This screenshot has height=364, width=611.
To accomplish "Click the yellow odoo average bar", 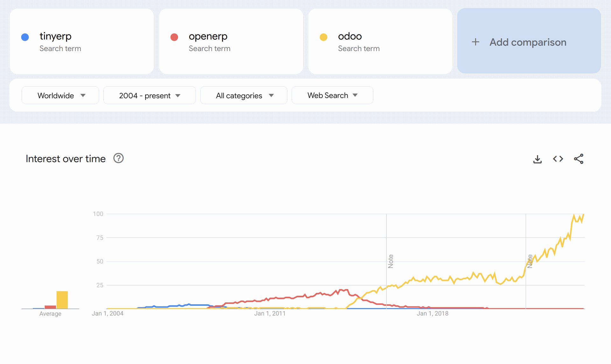I will click(62, 300).
